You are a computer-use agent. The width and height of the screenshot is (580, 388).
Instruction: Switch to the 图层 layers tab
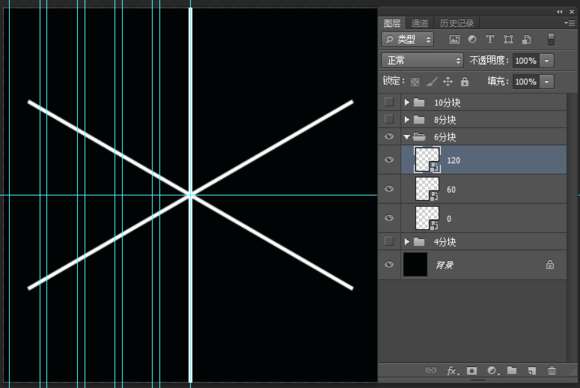click(392, 23)
